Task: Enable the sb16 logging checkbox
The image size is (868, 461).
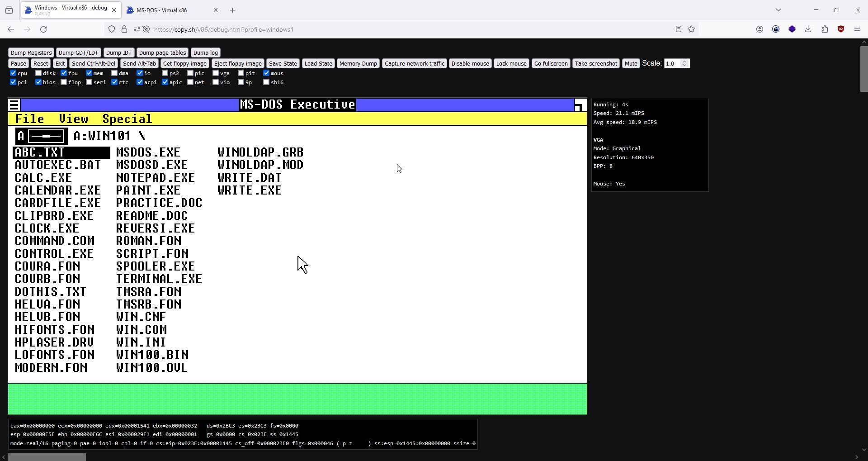Action: 266,82
